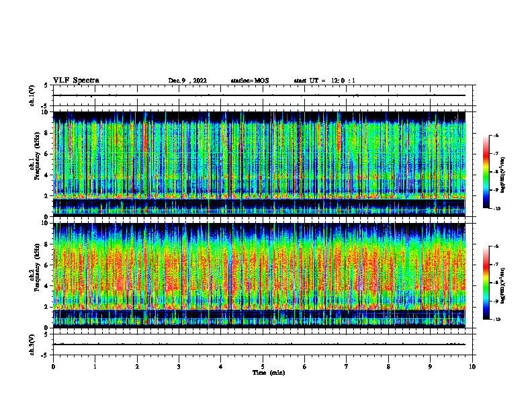Click the ch.3 voltage trace line
This screenshot has height=411, width=532.
point(259,345)
